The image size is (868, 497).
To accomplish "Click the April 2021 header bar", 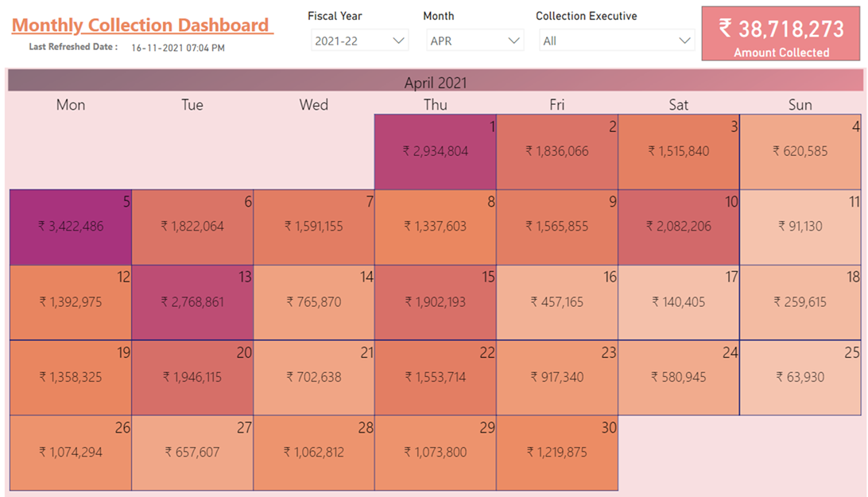I will [x=435, y=82].
